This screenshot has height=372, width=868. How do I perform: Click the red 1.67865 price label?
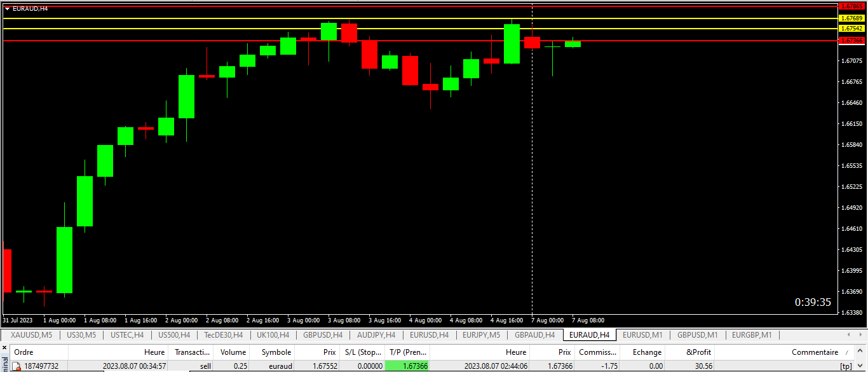click(851, 6)
